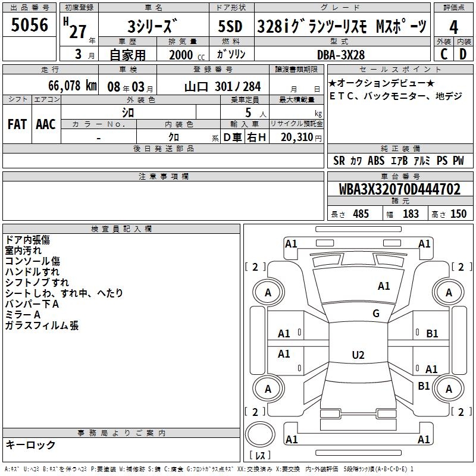476x476 pixels.
Task: Click the recycle deposit 20,310円
Action: [301, 137]
